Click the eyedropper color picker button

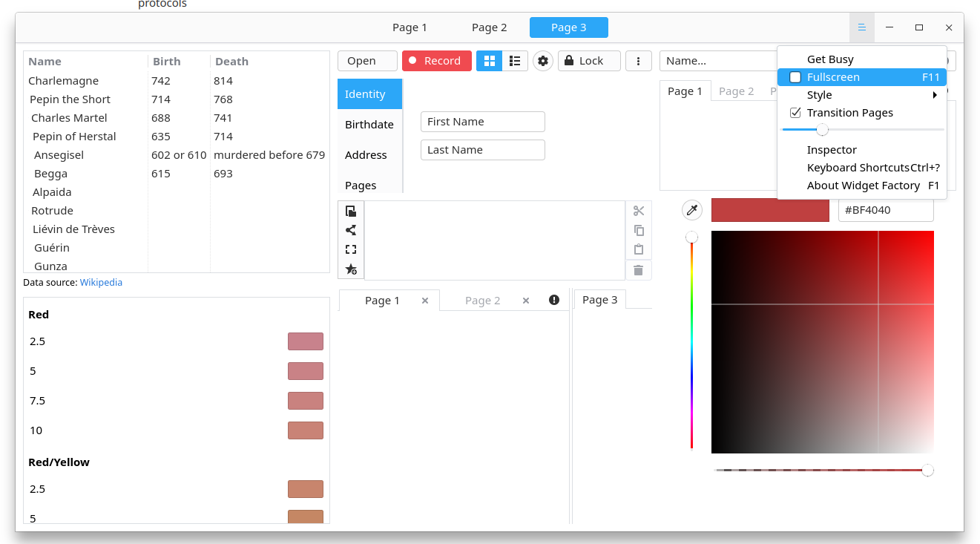point(692,210)
